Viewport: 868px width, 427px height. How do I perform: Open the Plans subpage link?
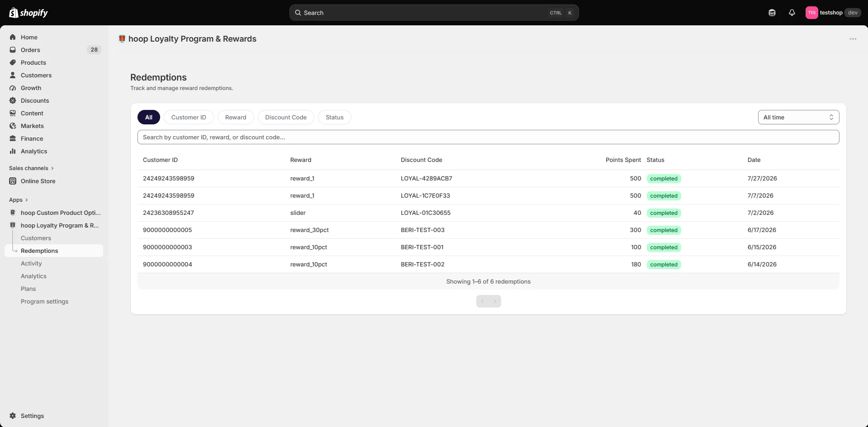coord(28,289)
